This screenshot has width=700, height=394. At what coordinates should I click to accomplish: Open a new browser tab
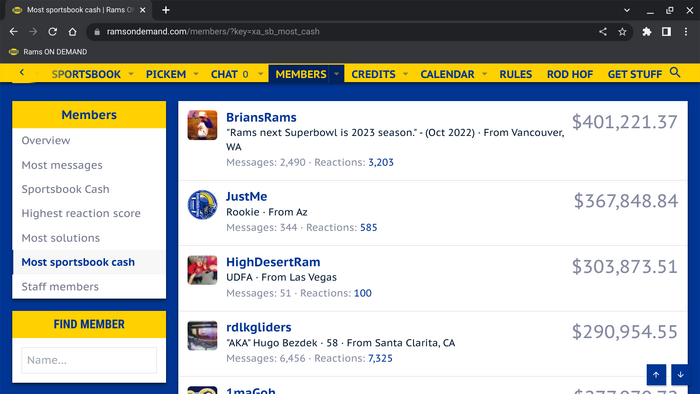(x=166, y=10)
